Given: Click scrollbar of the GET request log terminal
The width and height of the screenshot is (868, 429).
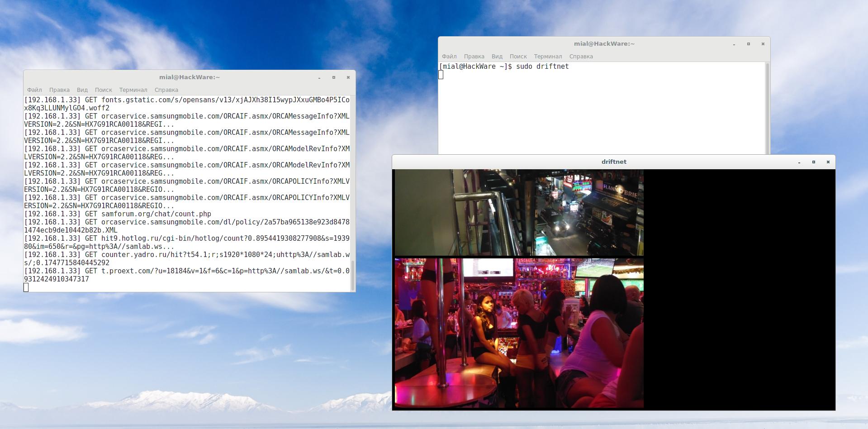Looking at the screenshot, I should tap(353, 275).
